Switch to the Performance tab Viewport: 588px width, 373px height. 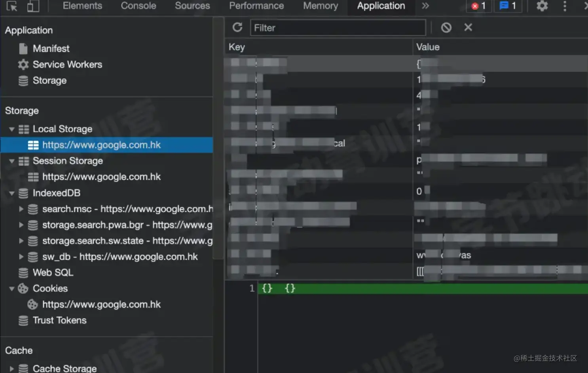pos(256,6)
